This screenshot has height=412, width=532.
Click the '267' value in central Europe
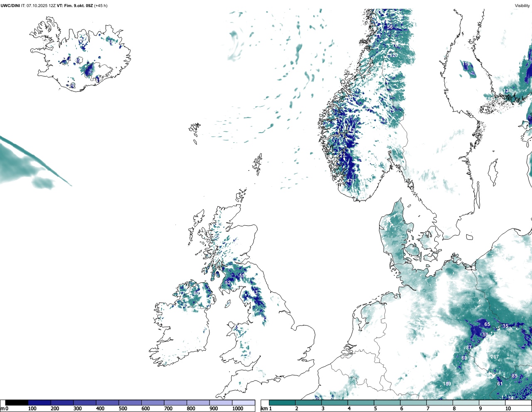495,357
